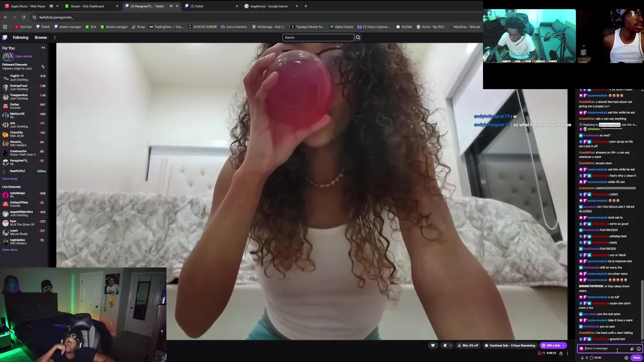644x362 pixels.
Task: Open the Browse page
Action: click(x=41, y=38)
